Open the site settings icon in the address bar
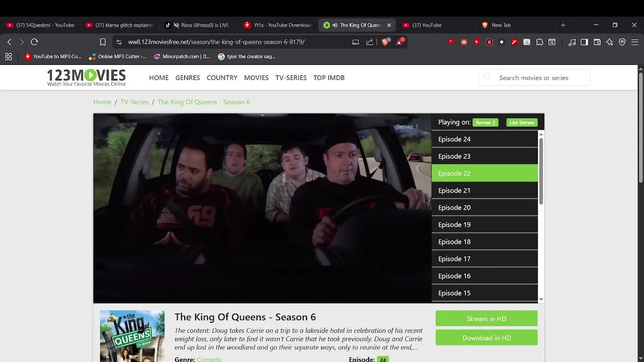644x362 pixels. pos(119,42)
